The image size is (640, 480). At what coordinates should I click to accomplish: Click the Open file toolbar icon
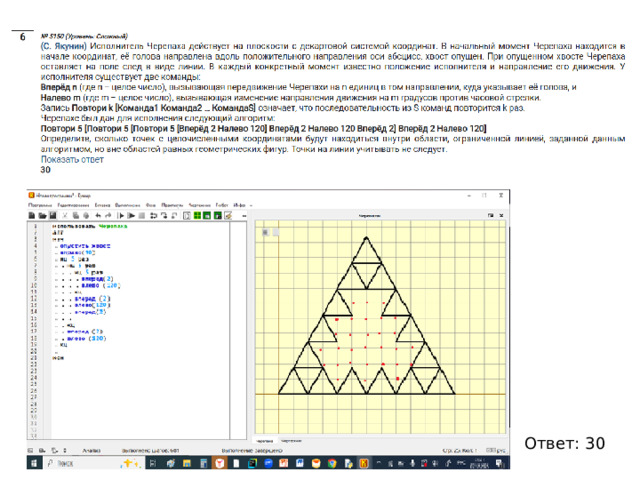coord(42,214)
